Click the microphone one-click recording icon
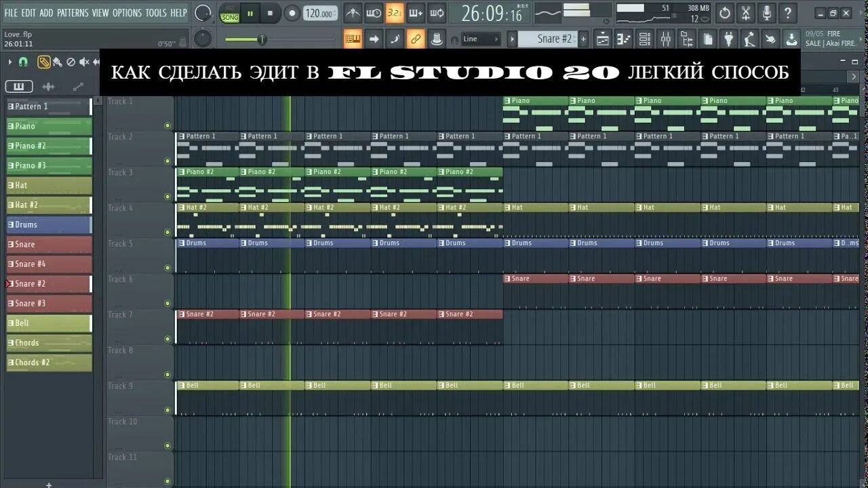Image resolution: width=868 pixels, height=488 pixels. [x=767, y=13]
